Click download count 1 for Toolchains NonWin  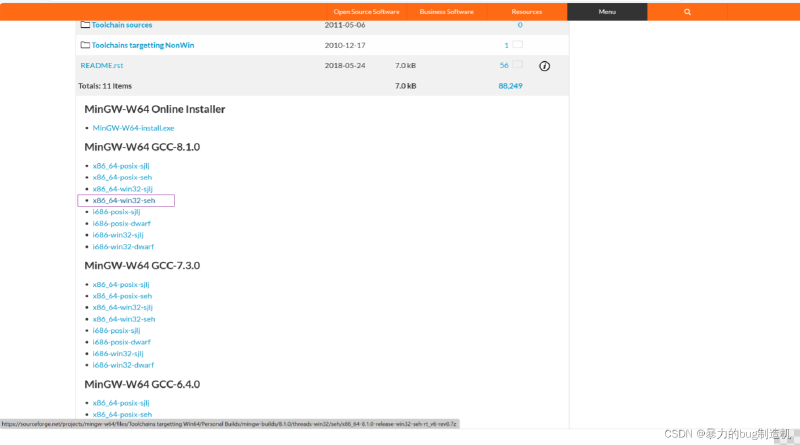(x=506, y=45)
